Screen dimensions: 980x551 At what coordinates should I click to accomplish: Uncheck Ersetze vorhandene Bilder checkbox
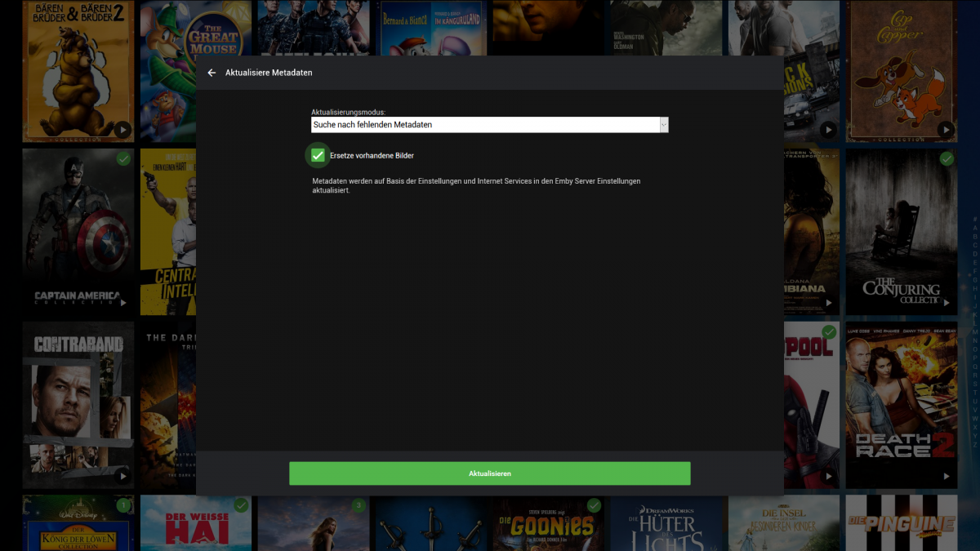point(318,155)
